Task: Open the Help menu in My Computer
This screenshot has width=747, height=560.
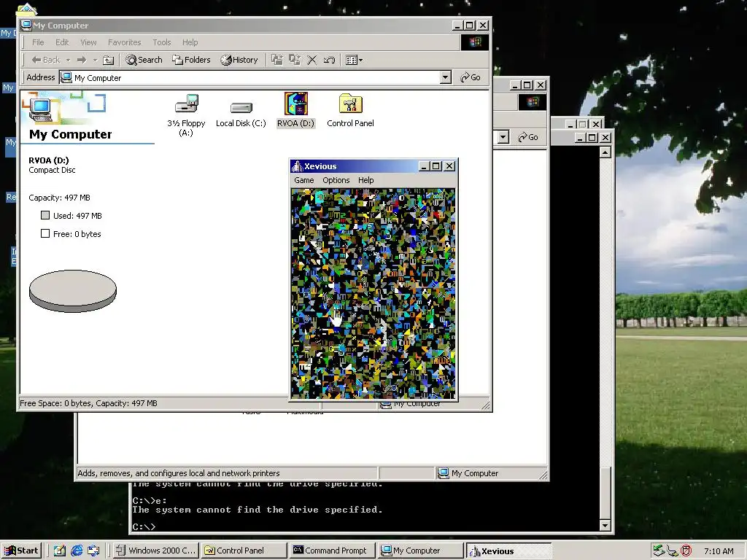Action: coord(190,42)
